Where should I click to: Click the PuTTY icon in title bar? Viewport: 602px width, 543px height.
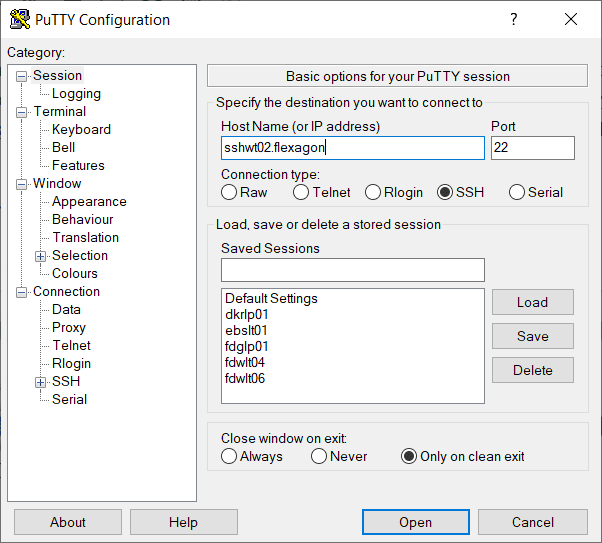coord(20,19)
